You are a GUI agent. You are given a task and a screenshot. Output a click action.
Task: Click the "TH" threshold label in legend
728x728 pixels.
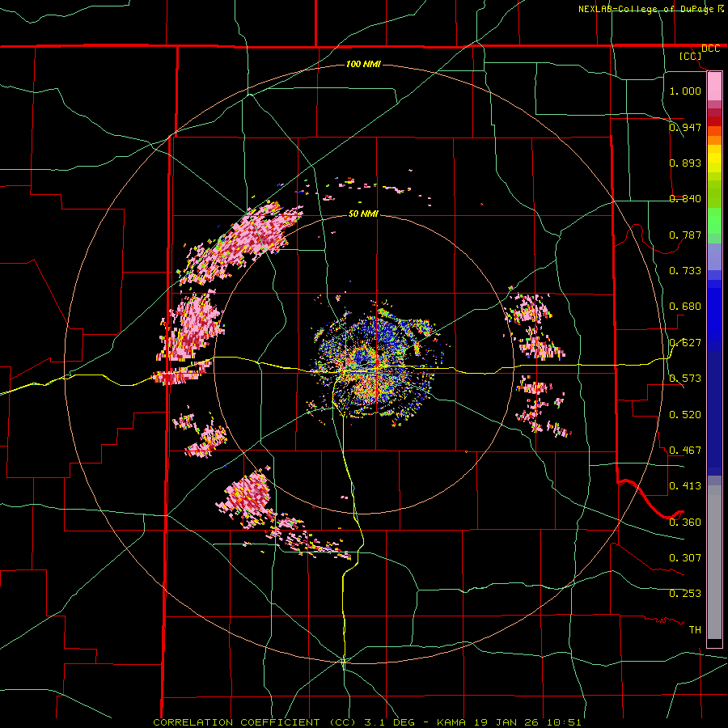695,629
